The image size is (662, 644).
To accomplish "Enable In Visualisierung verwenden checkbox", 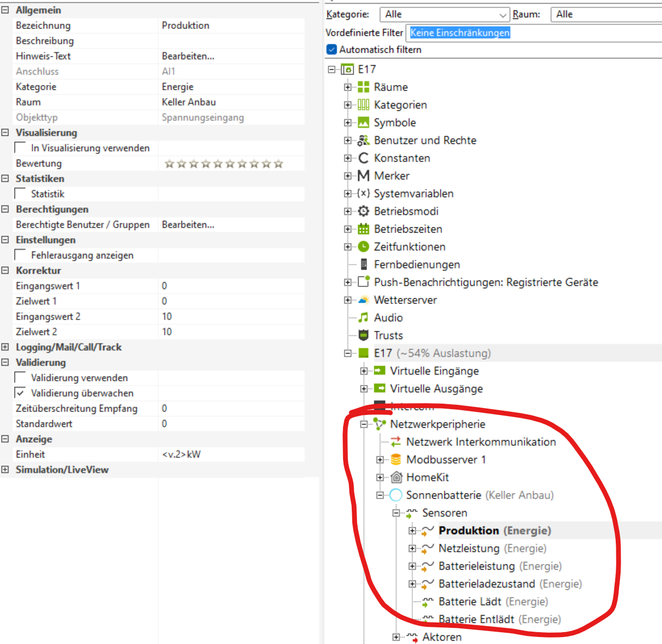I will 20,148.
